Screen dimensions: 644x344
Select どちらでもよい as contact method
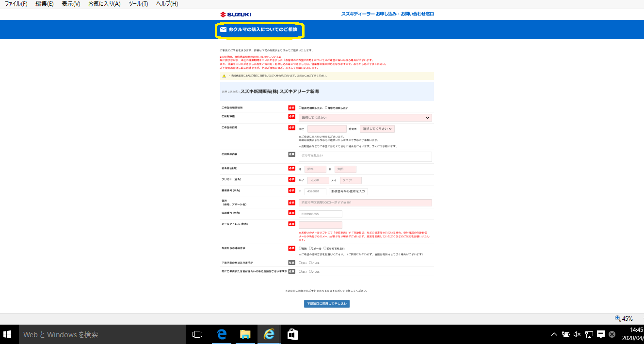pos(325,249)
